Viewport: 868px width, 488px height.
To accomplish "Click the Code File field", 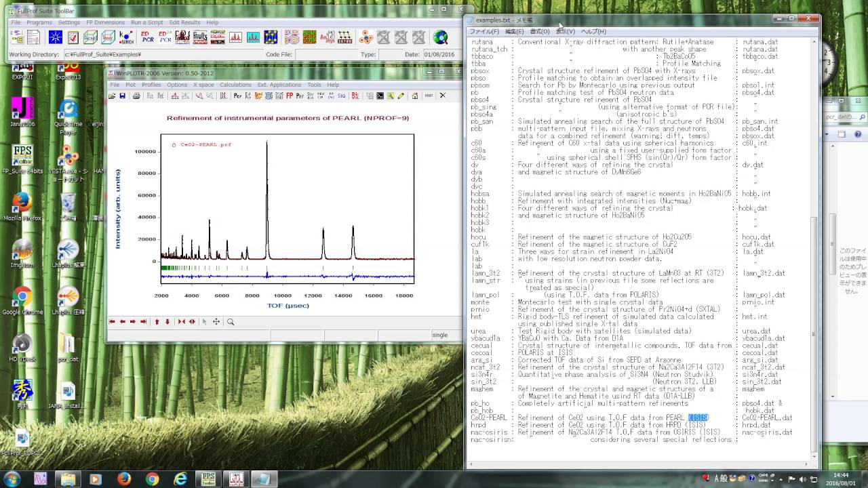I will click(325, 54).
